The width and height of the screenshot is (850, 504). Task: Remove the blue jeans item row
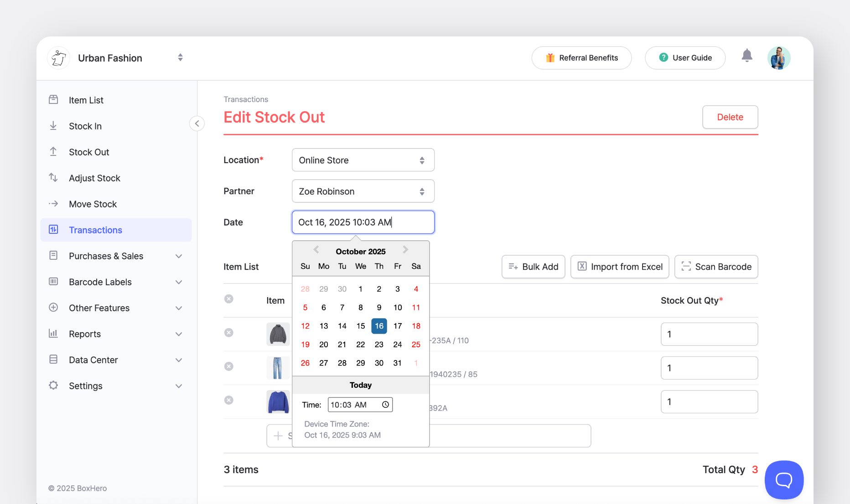[x=229, y=366]
